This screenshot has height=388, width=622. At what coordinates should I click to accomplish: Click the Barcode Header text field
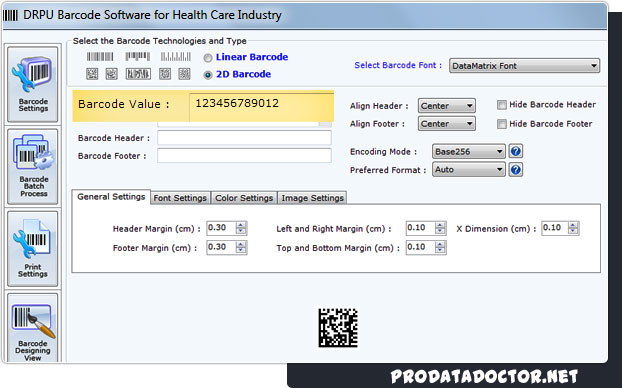coord(244,138)
